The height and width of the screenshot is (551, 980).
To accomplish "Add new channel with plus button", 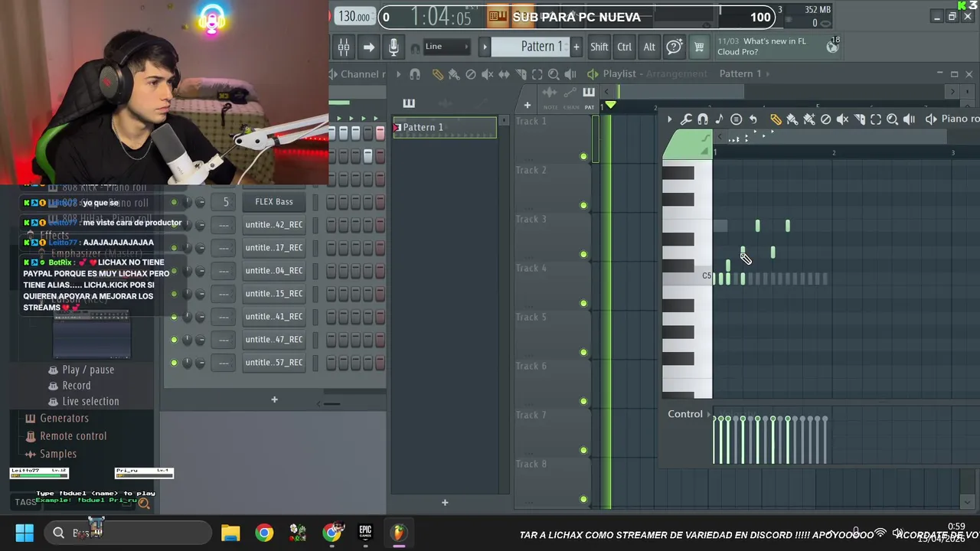I will 274,399.
